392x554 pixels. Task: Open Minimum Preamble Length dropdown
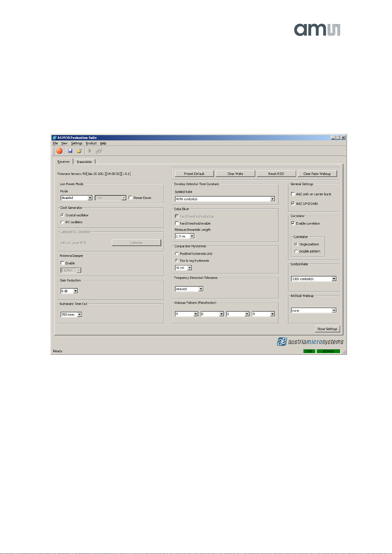(185, 236)
